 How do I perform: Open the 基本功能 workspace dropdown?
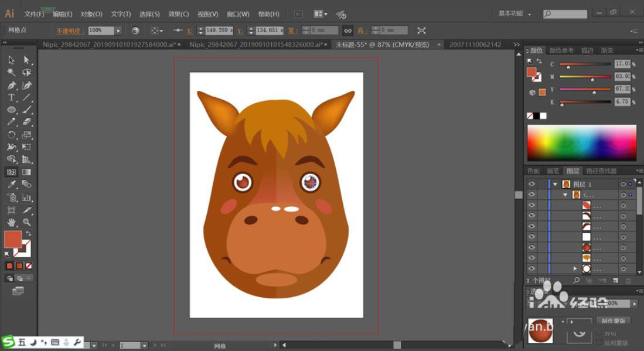pos(514,13)
